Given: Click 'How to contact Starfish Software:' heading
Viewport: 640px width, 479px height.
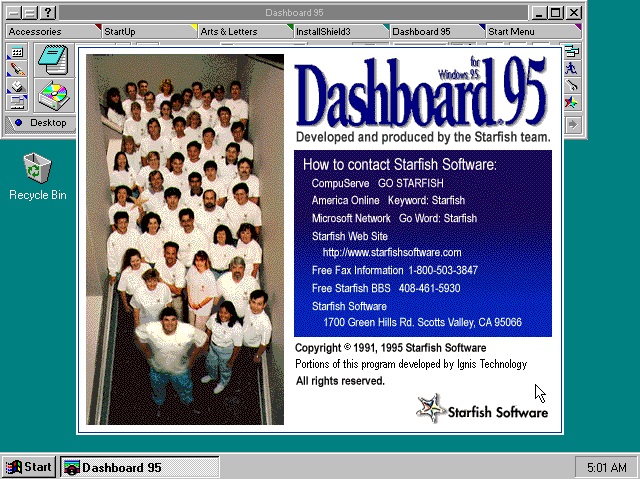Looking at the screenshot, I should pos(400,164).
